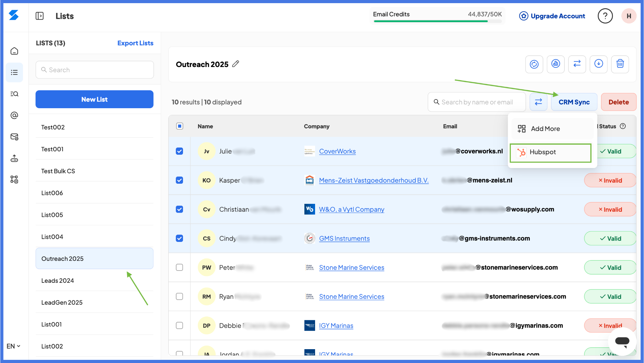The height and width of the screenshot is (363, 644).
Task: Uncheck Julie's row checkbox
Action: [x=180, y=151]
